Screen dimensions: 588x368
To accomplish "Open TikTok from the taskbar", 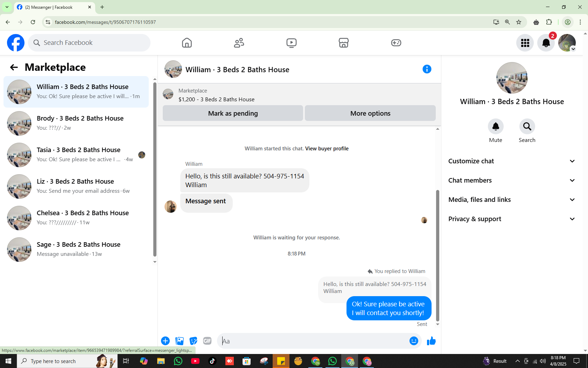I will (212, 361).
